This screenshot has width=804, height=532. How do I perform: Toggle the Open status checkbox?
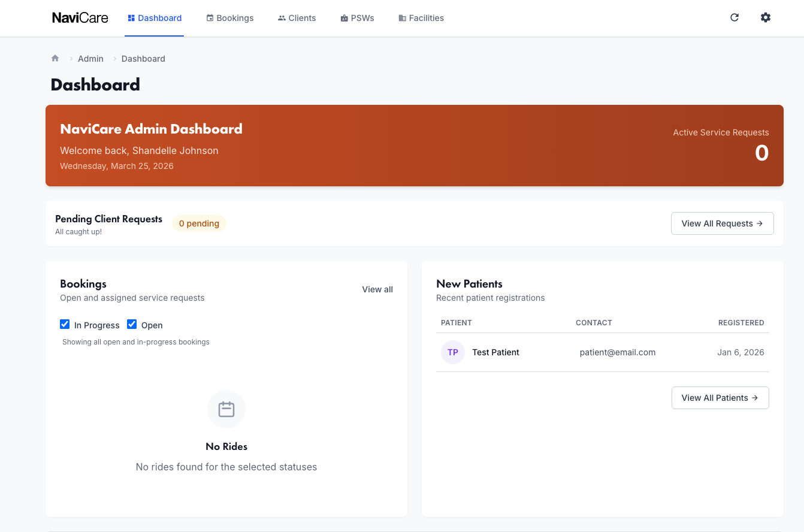pos(132,325)
